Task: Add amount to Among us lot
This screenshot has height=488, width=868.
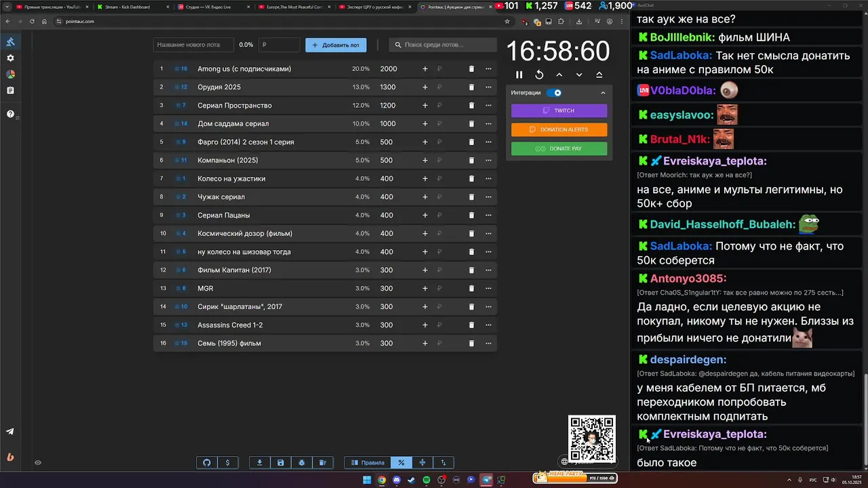Action: coord(425,69)
